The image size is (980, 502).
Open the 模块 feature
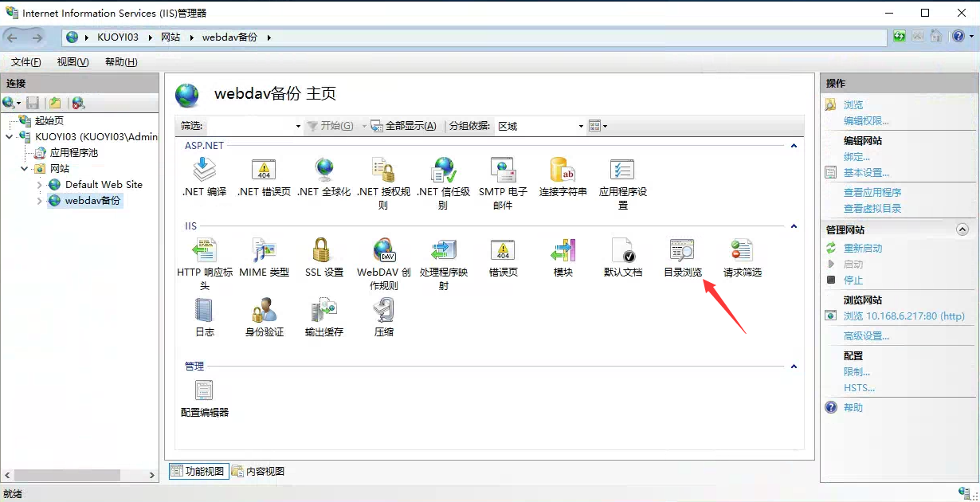[563, 257]
